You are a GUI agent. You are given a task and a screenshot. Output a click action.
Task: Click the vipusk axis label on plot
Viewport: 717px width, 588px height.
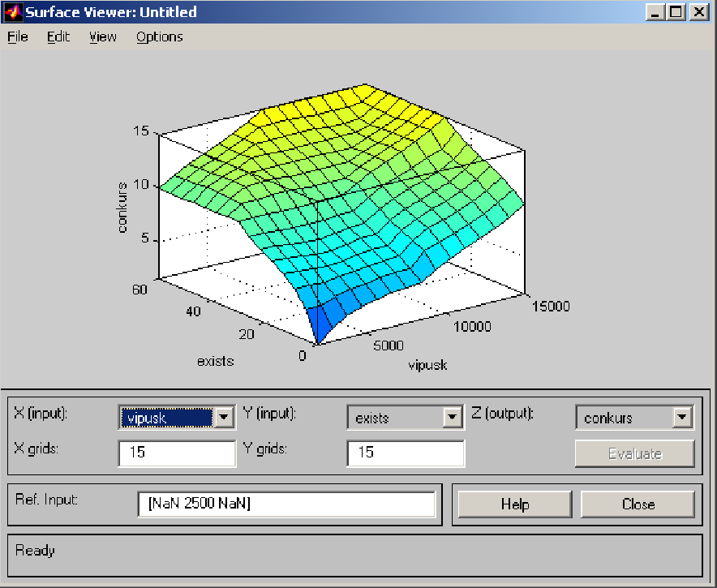coord(427,365)
